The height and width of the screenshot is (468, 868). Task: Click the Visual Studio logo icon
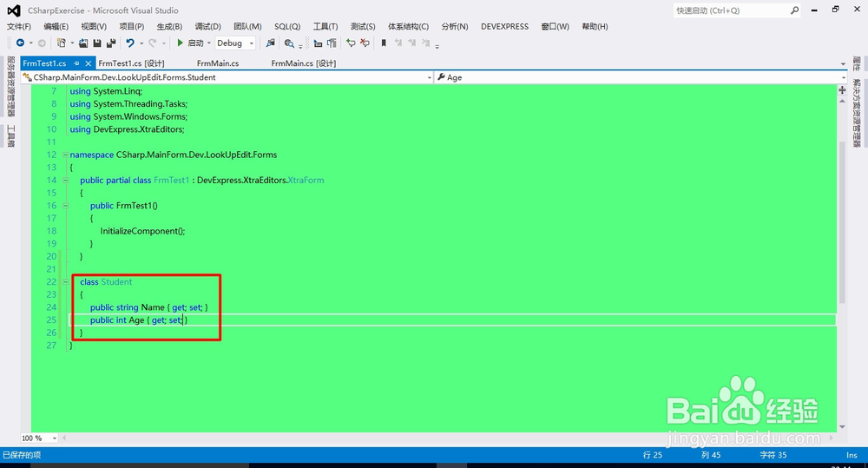[14, 10]
